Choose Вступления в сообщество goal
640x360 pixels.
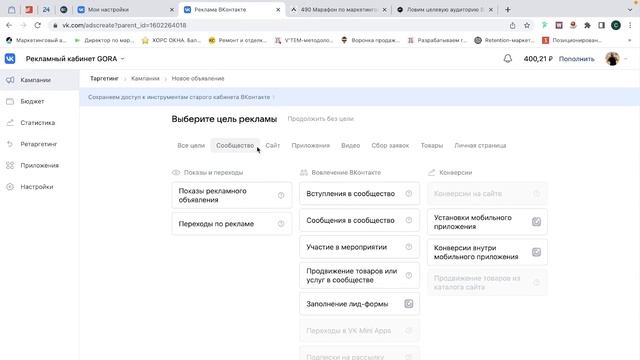pyautogui.click(x=359, y=193)
